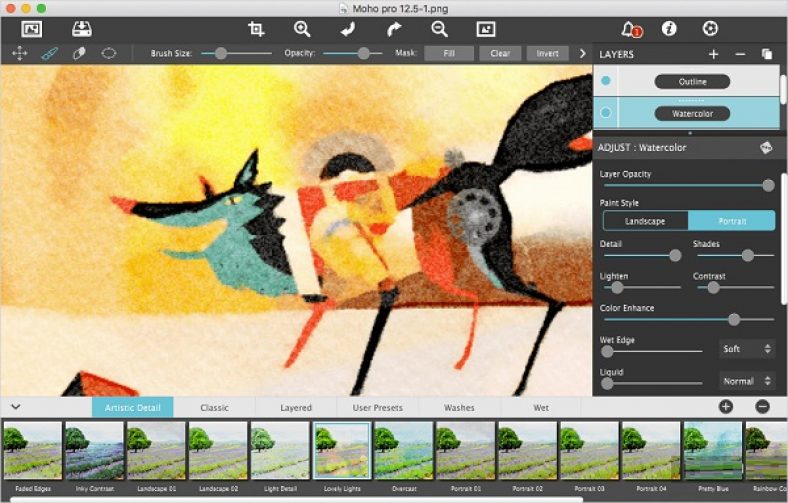Click the Liquid slider
The image size is (788, 503).
(x=653, y=383)
